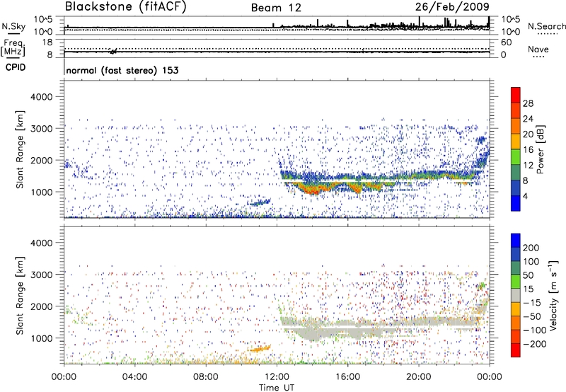Click the '18' frequency axis tick
Screen dimensions: 566x392
[x=47, y=42]
